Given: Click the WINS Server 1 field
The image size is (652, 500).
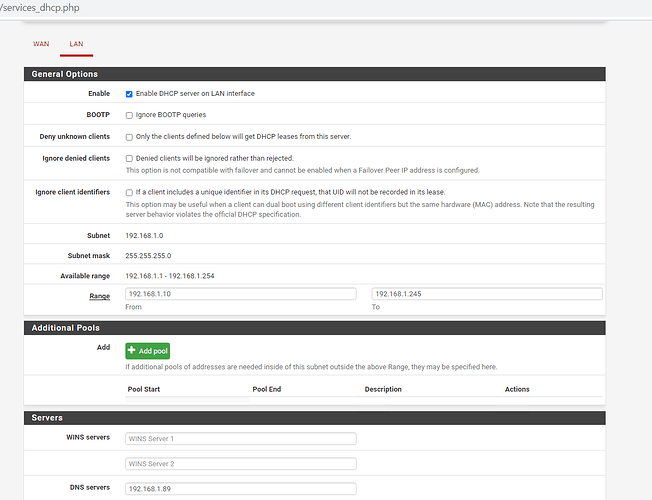Looking at the screenshot, I should tap(240, 438).
